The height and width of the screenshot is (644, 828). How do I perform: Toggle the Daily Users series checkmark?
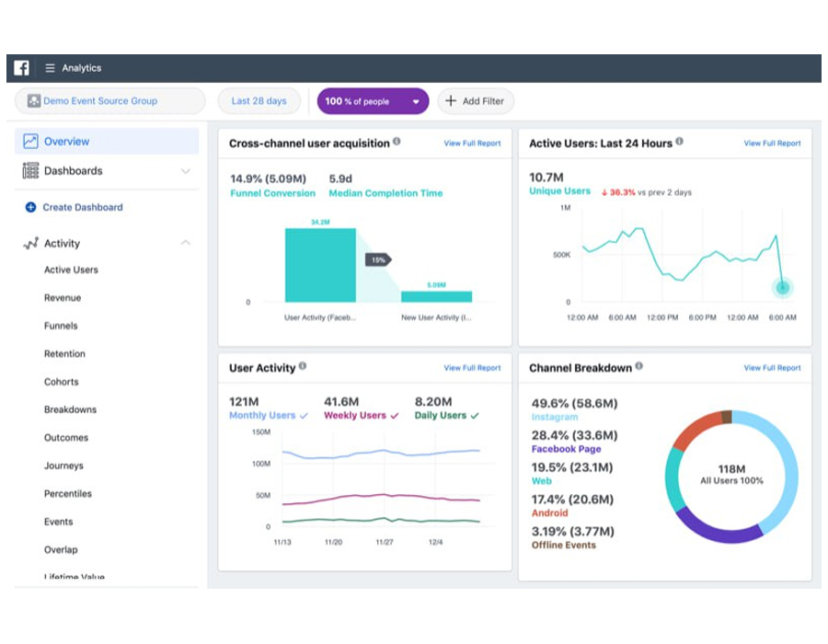click(475, 416)
